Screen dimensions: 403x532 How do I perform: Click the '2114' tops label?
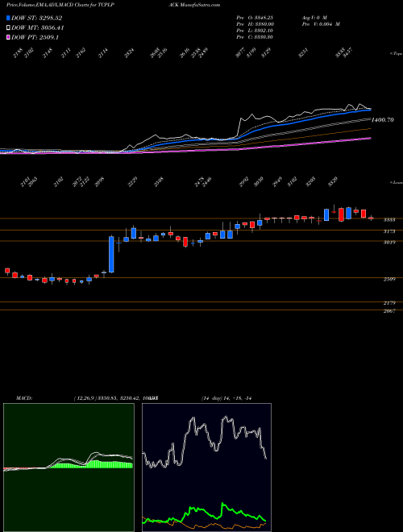coord(103,53)
